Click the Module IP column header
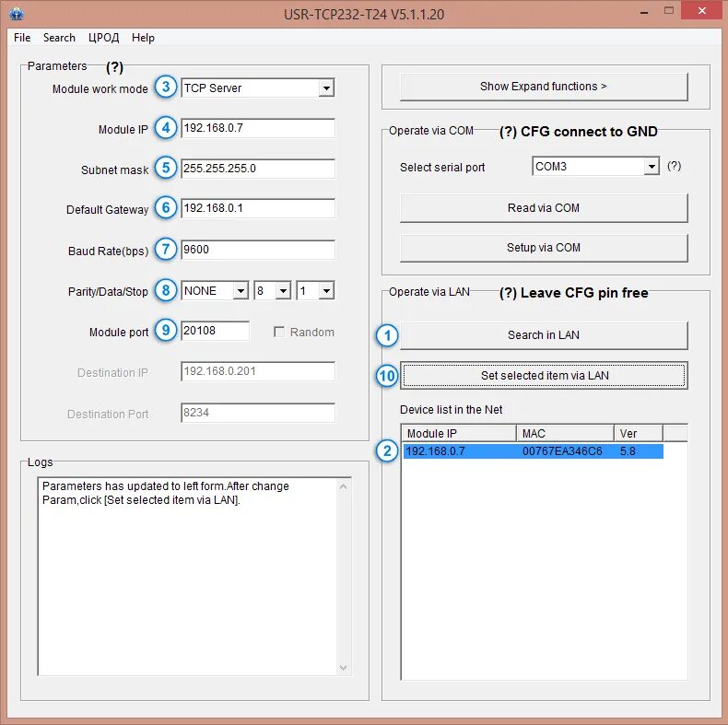Screen dimensions: 728x725 tap(459, 433)
